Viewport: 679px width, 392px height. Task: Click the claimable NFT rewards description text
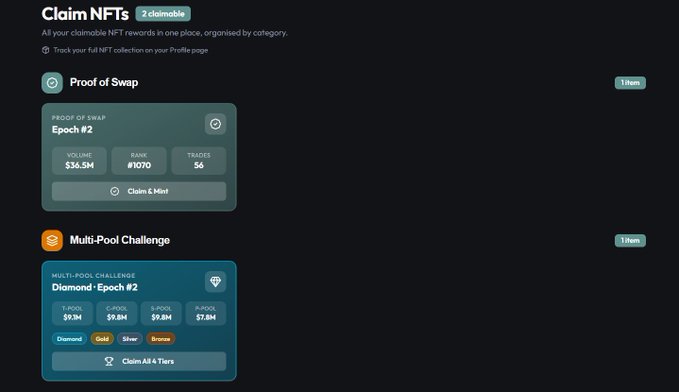[x=165, y=33]
